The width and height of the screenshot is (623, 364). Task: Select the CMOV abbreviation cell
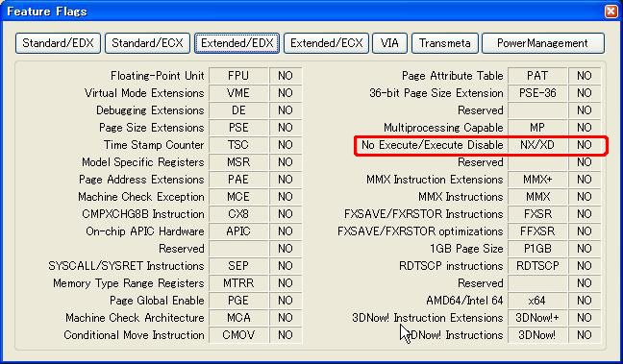(238, 335)
